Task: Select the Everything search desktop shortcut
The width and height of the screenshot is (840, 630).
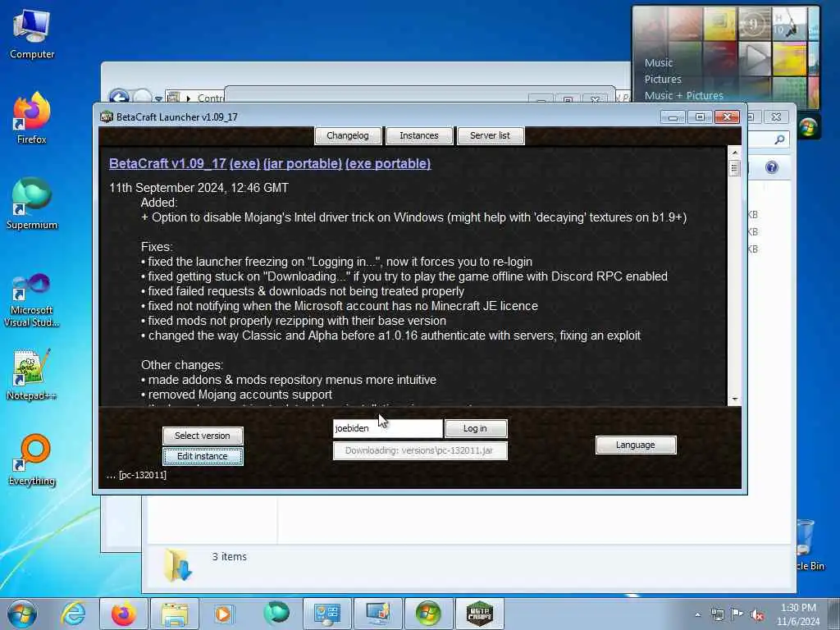Action: pyautogui.click(x=32, y=460)
